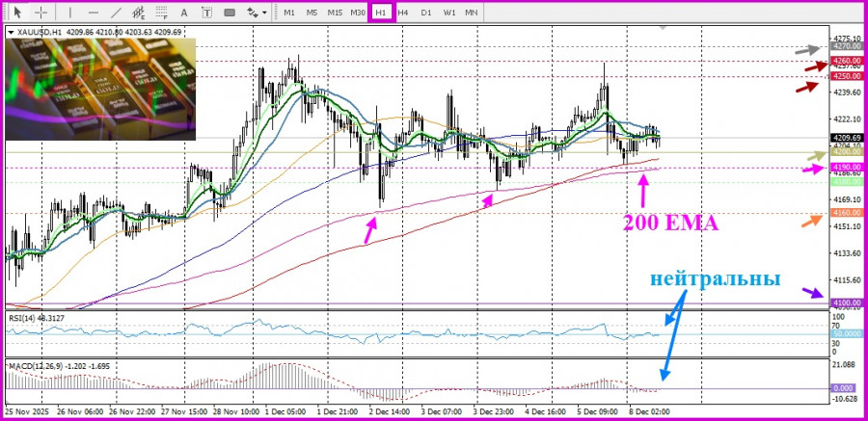The height and width of the screenshot is (421, 868).
Task: Select the Fibonacci retracement tool
Action: (162, 13)
